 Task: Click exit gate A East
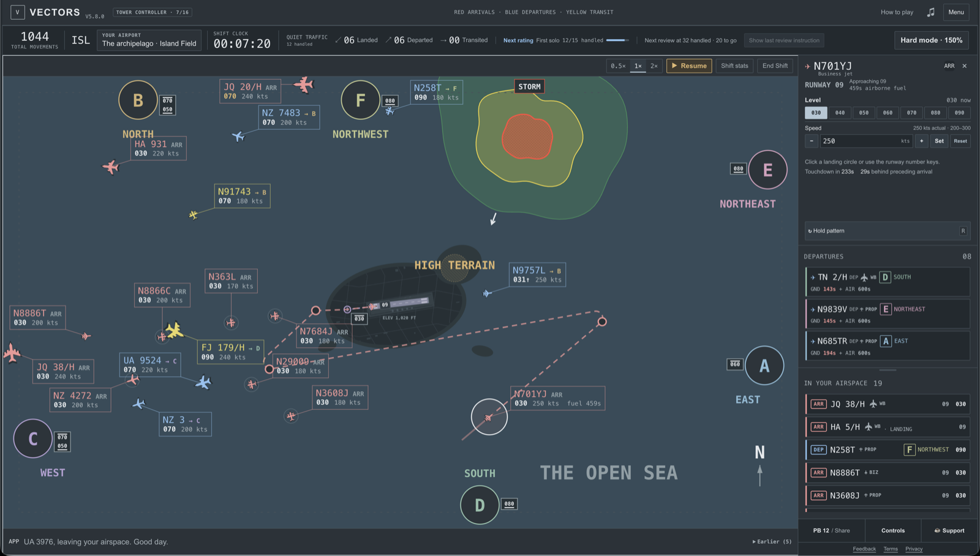click(x=764, y=366)
